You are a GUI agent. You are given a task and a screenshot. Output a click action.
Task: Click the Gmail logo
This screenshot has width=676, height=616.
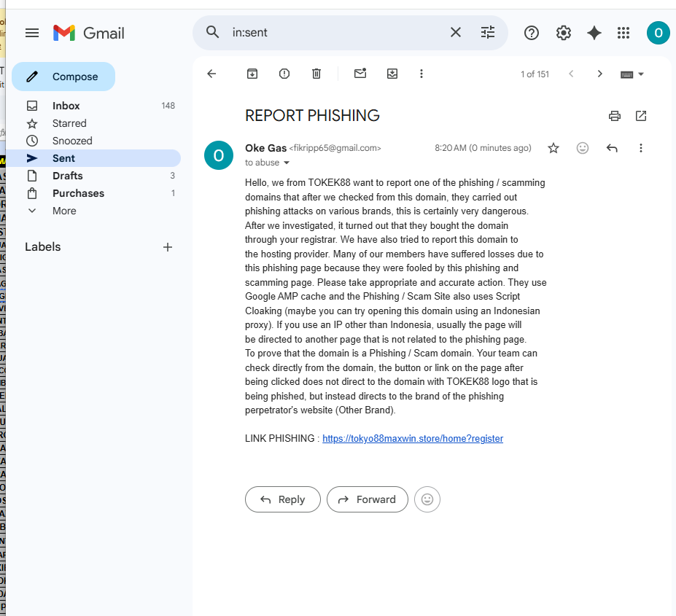point(89,33)
